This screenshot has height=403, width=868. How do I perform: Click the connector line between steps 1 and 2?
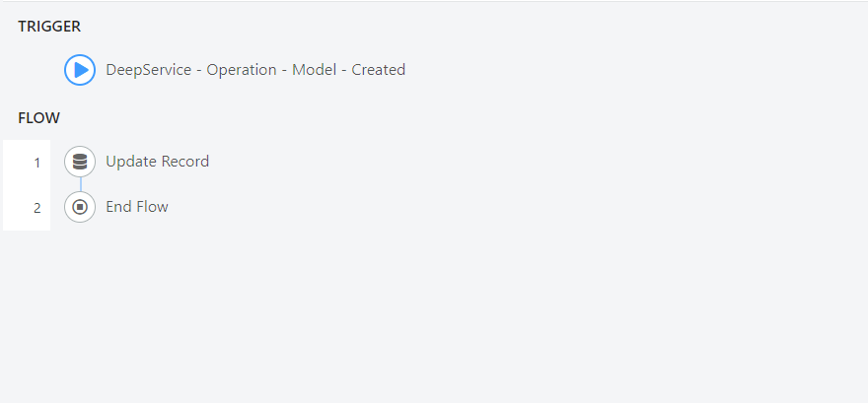point(80,184)
